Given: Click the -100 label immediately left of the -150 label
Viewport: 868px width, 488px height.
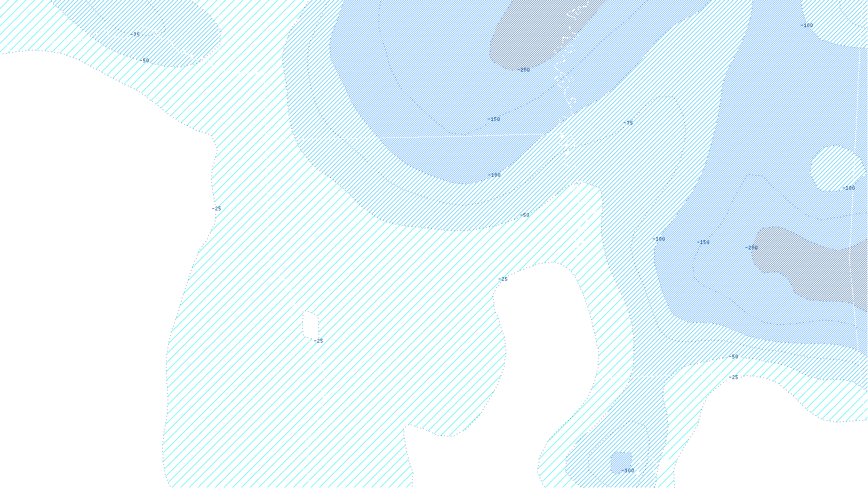Looking at the screenshot, I should pyautogui.click(x=658, y=239).
